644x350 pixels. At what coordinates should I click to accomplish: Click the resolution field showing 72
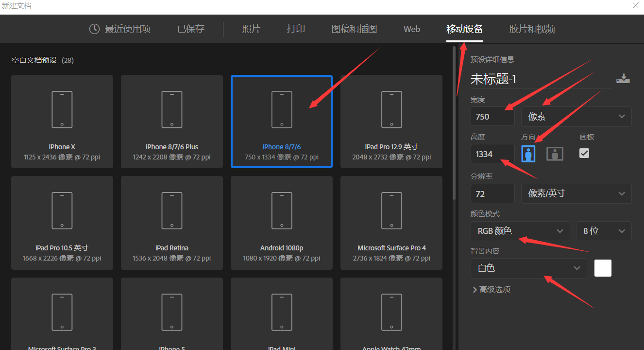[492, 193]
